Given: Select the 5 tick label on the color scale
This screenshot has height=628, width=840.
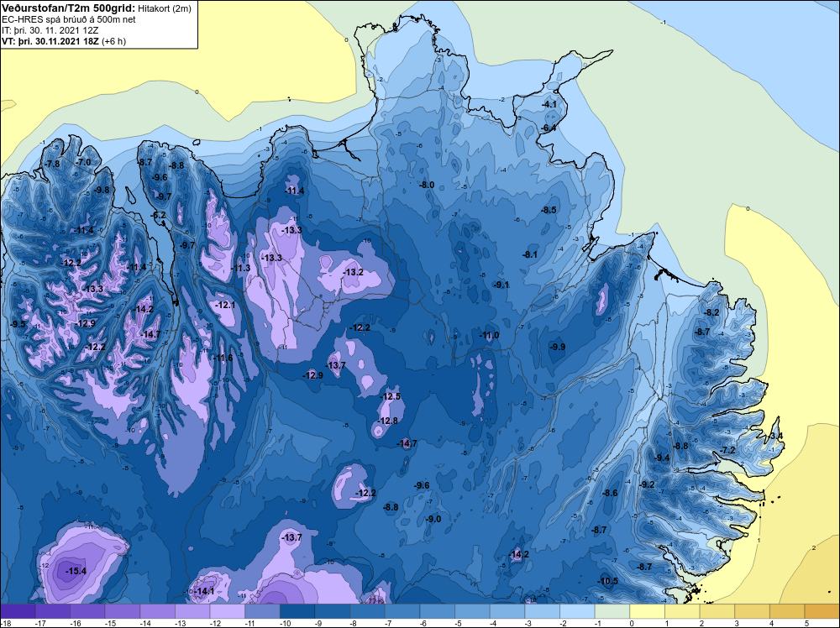Looking at the screenshot, I should pyautogui.click(x=806, y=624).
